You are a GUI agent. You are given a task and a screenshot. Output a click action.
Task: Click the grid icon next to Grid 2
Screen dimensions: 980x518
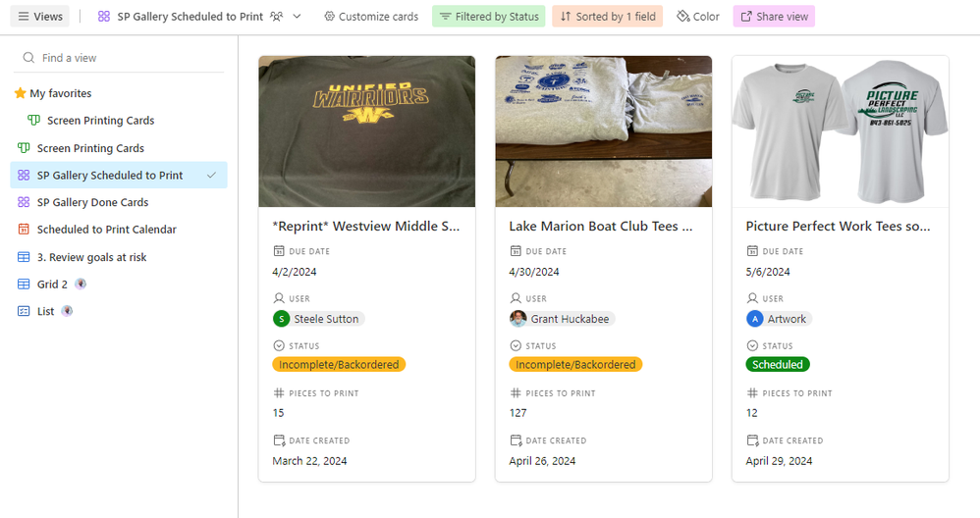(x=24, y=285)
